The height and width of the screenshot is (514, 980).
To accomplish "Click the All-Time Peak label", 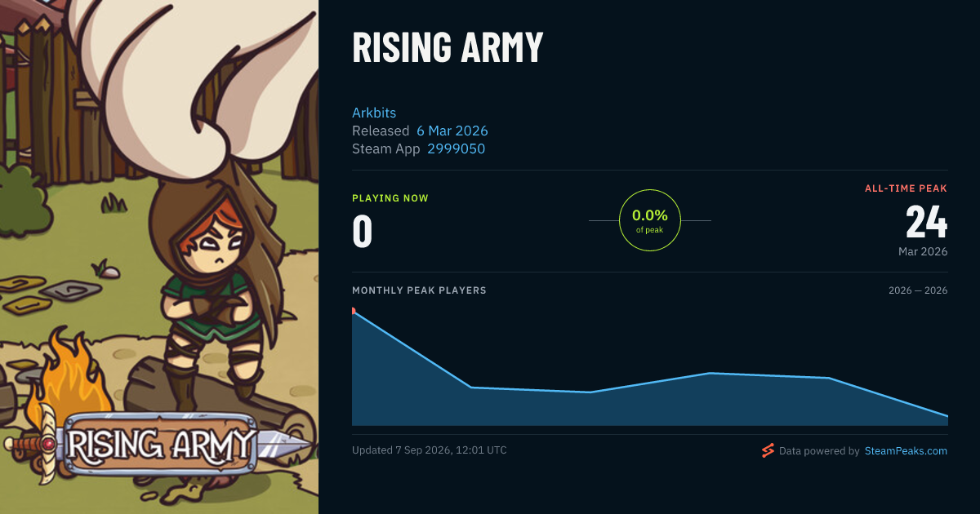I will pyautogui.click(x=906, y=188).
